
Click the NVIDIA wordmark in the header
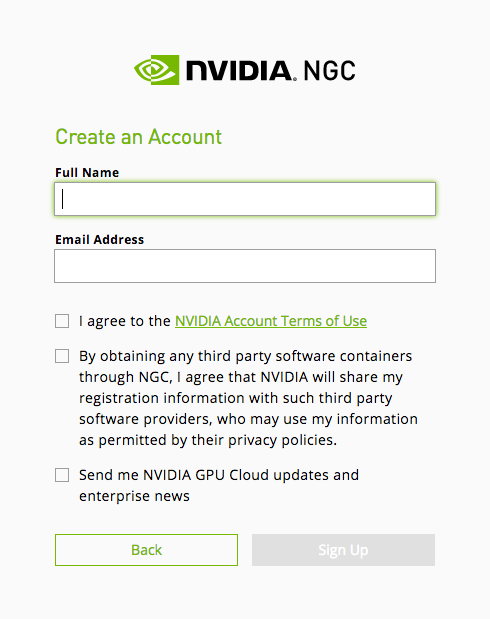(240, 71)
